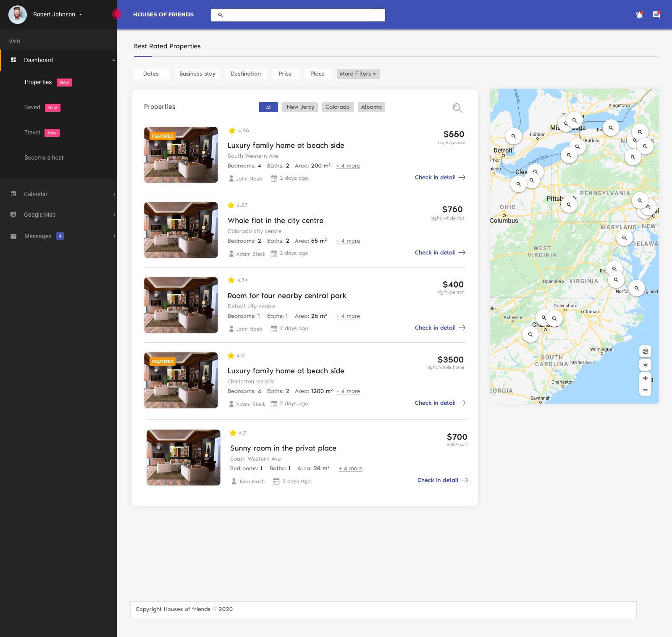This screenshot has height=637, width=672.
Task: Open the chat messages icon in header
Action: click(x=656, y=15)
